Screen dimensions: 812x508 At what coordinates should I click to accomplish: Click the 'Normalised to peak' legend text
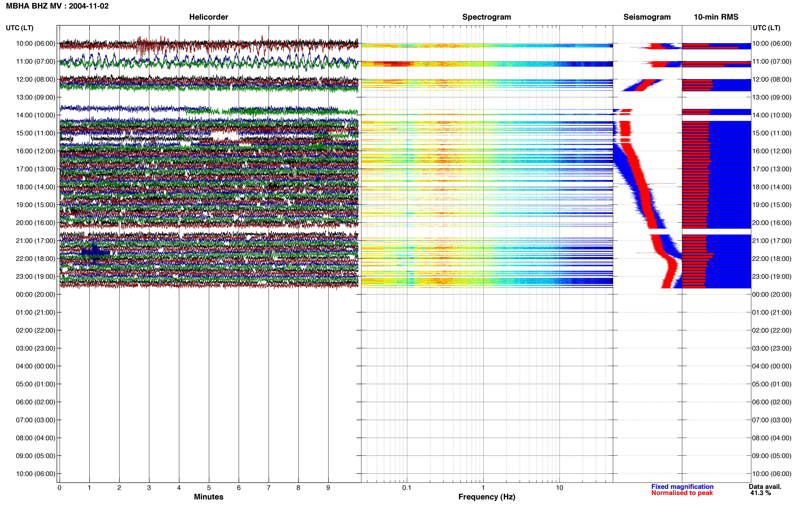[682, 493]
